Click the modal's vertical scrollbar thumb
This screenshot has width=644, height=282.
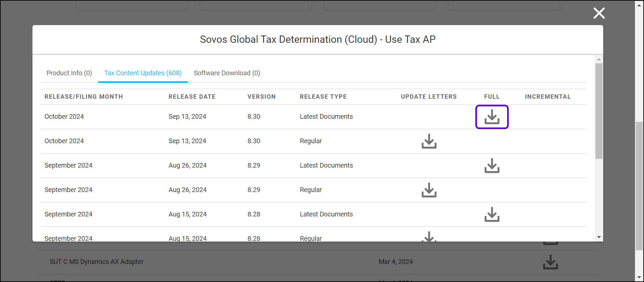coord(599,110)
